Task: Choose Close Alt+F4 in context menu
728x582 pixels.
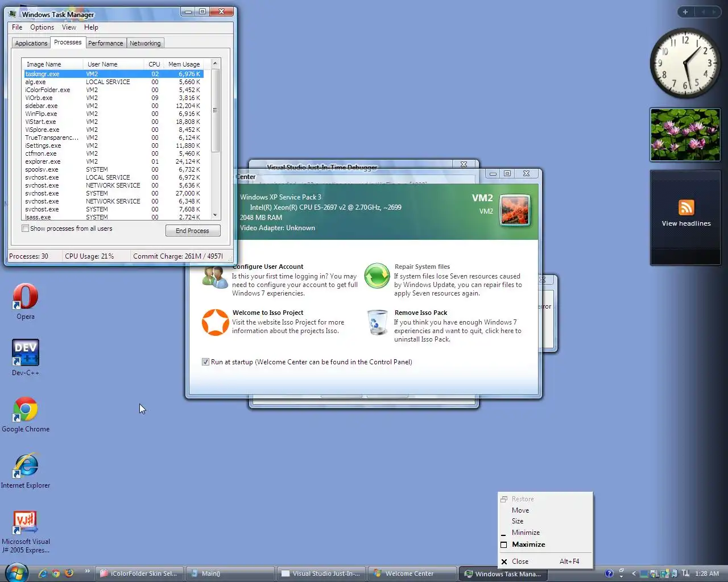Action: [545, 562]
